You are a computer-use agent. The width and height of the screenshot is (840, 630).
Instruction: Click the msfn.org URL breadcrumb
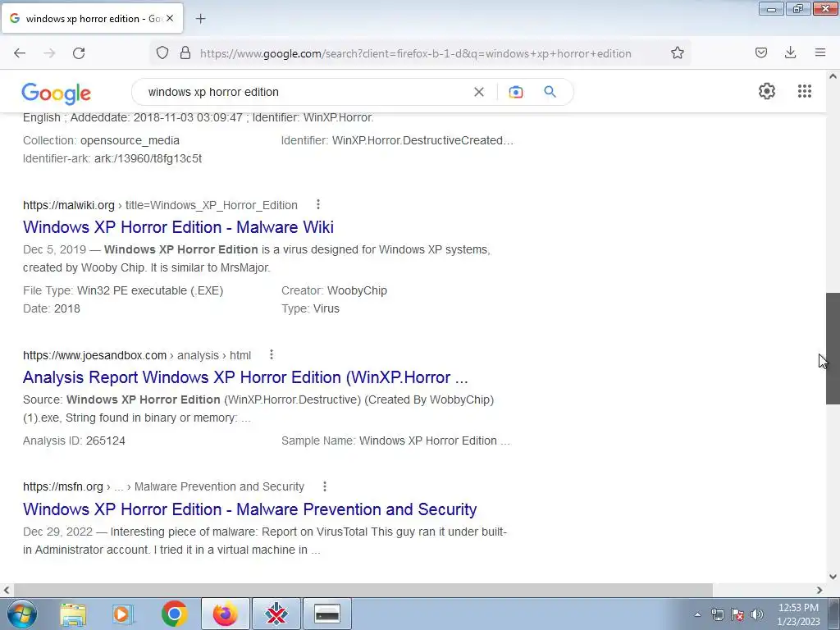(163, 486)
